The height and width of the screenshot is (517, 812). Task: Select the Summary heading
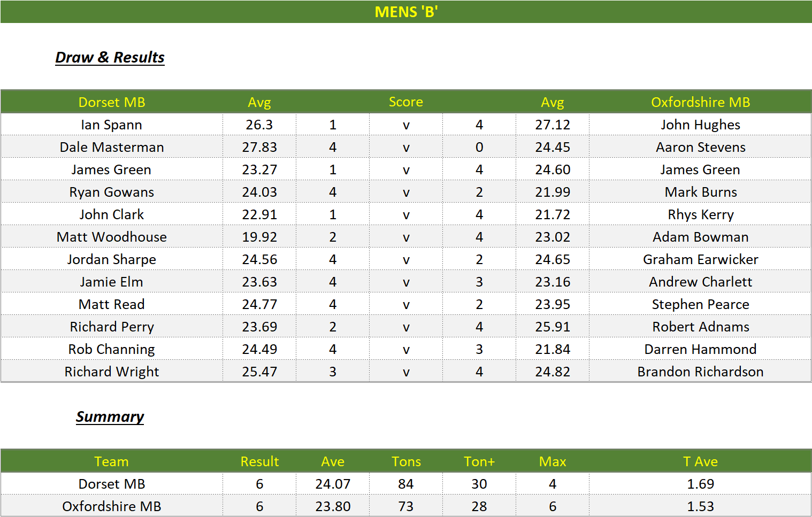pyautogui.click(x=110, y=416)
